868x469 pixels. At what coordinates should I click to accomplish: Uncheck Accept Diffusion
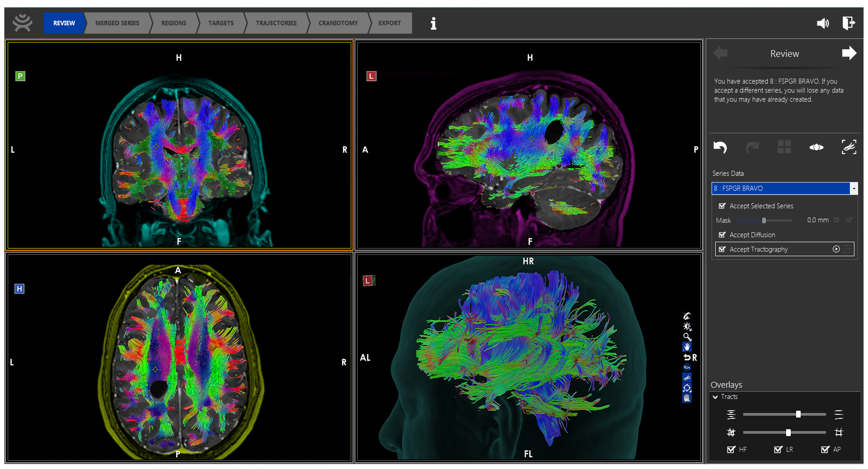[722, 234]
